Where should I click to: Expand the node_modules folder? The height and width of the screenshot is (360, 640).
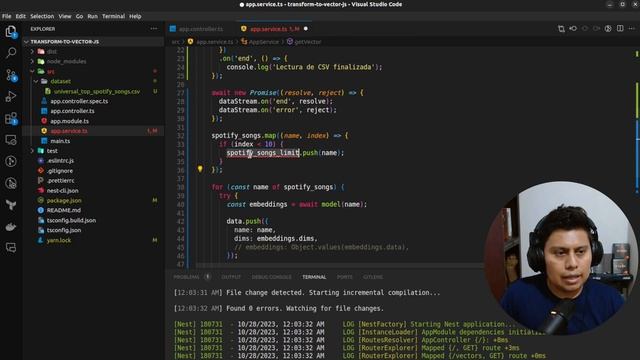(x=66, y=61)
